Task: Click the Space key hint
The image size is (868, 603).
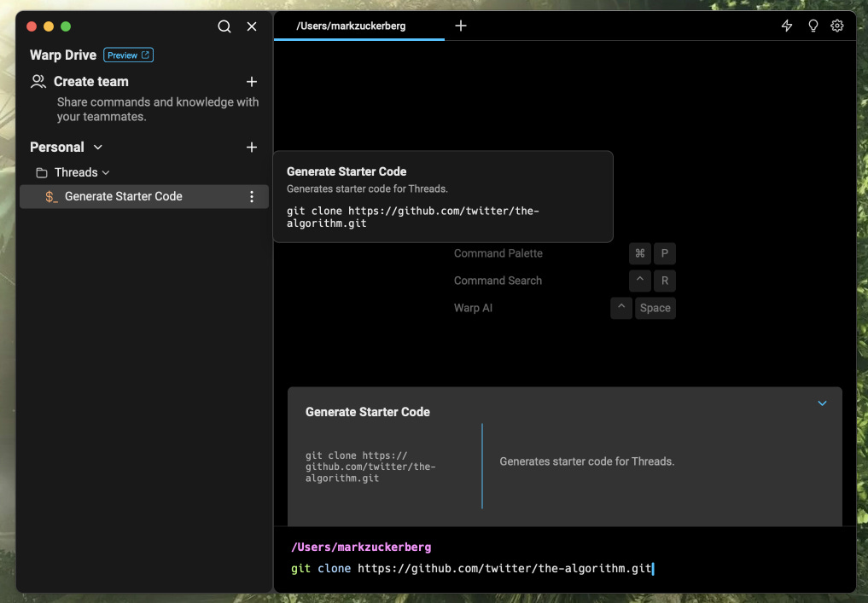Action: pyautogui.click(x=655, y=308)
